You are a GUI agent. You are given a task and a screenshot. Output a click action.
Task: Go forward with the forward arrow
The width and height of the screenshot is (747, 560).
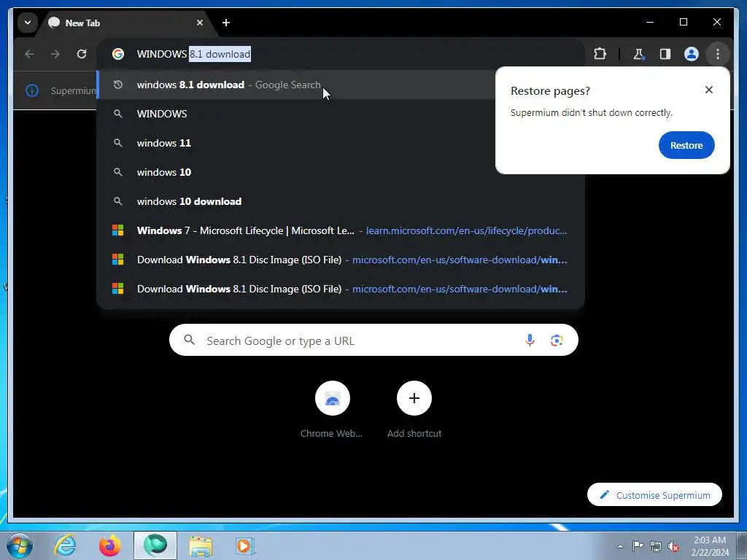click(55, 54)
